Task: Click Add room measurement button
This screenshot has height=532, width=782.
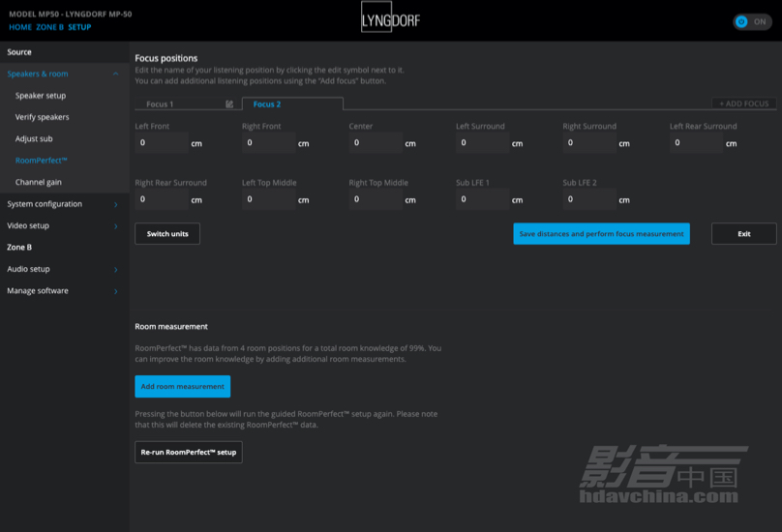Action: coord(183,386)
